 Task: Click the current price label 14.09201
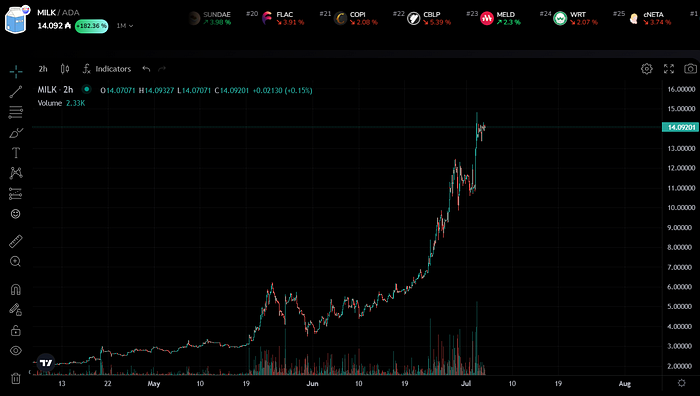[680, 127]
